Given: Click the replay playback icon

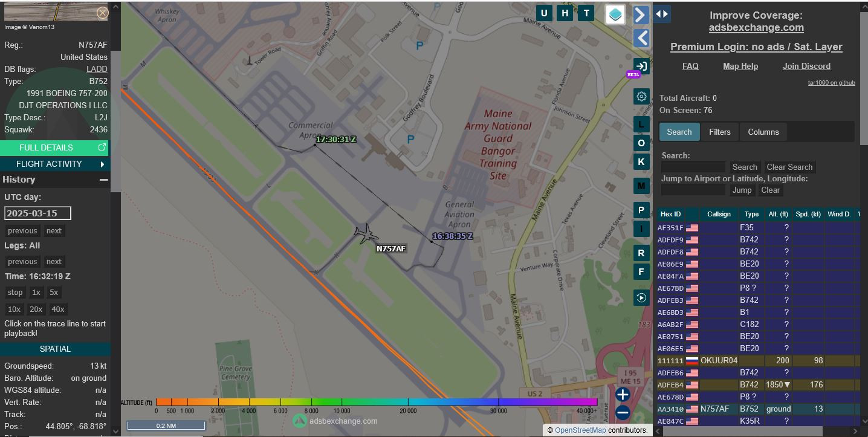Looking at the screenshot, I should coord(641,297).
